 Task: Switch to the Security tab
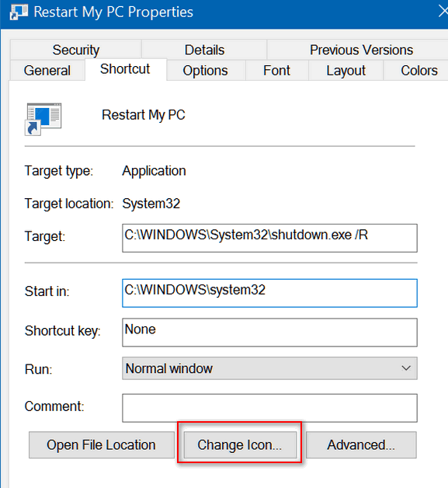click(x=76, y=50)
